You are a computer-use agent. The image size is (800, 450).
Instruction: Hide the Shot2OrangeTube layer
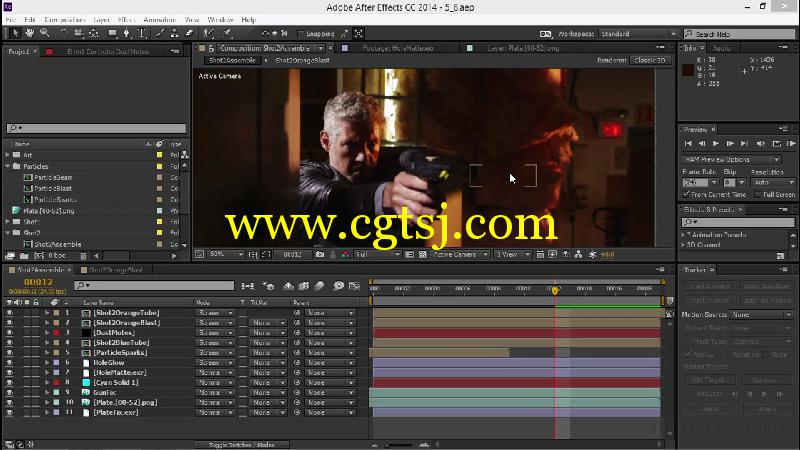coord(9,313)
